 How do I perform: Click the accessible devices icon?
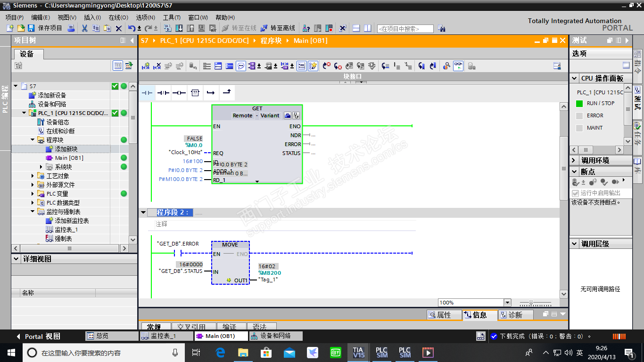coord(306,28)
